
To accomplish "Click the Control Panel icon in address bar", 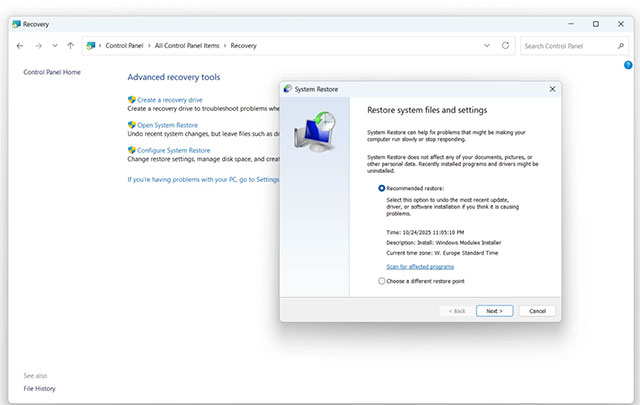I will (91, 46).
